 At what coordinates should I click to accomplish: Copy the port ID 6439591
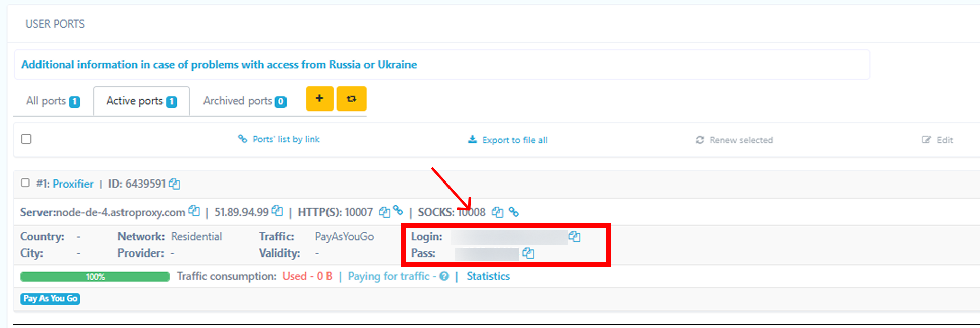point(175,184)
